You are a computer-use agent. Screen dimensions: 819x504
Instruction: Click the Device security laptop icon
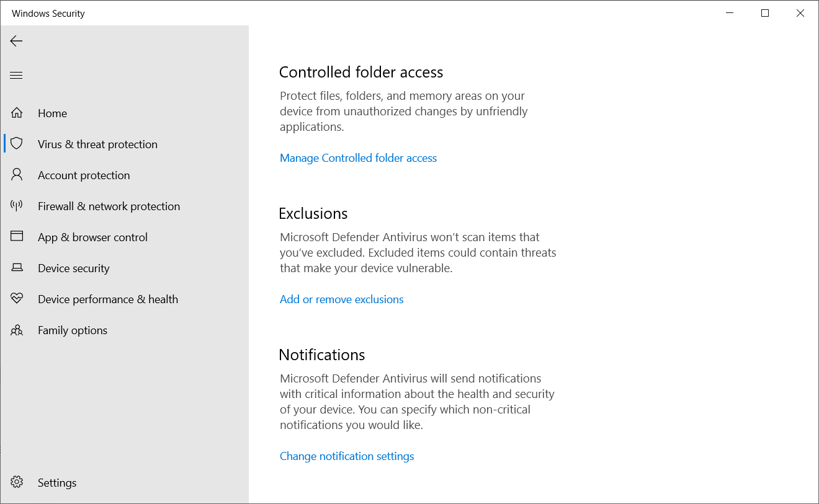(x=17, y=268)
